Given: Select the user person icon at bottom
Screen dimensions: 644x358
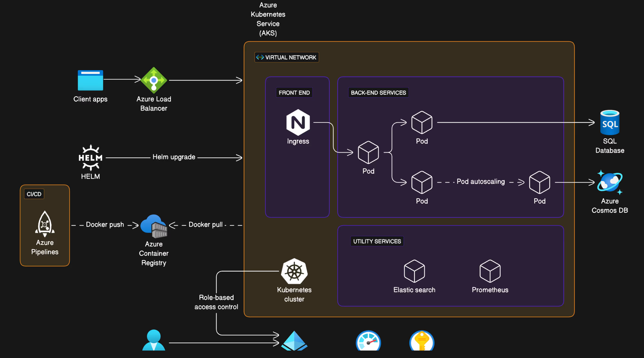Looking at the screenshot, I should point(154,340).
